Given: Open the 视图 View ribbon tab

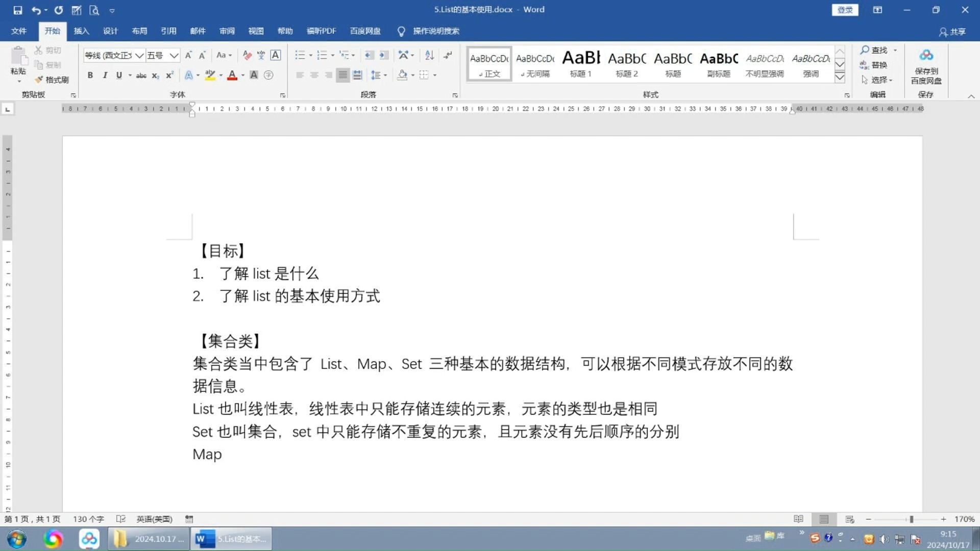Looking at the screenshot, I should click(255, 31).
